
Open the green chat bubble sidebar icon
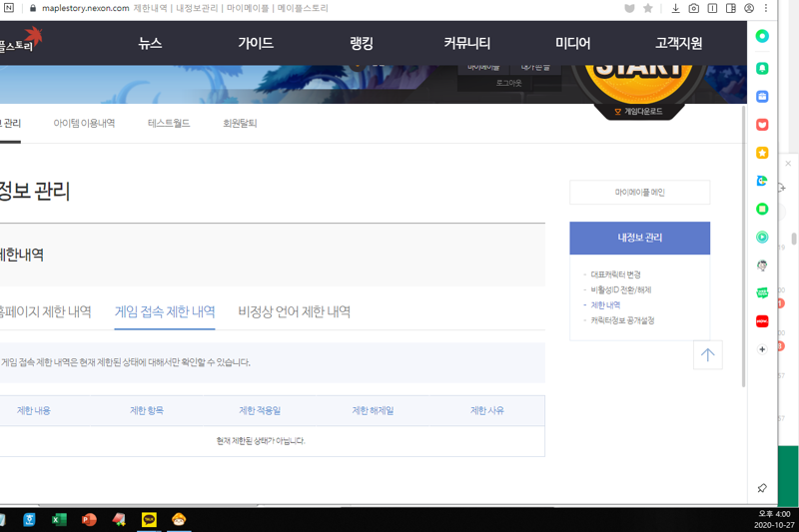pos(762,293)
